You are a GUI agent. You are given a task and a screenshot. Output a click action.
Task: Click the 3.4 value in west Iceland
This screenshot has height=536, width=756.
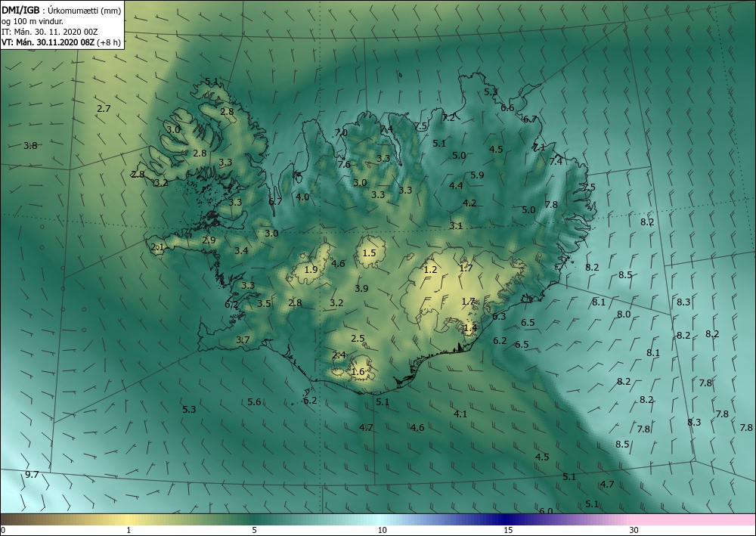pos(242,251)
